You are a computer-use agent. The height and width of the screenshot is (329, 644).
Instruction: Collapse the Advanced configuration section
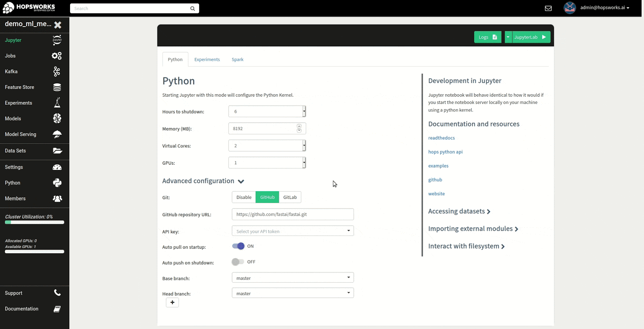click(x=241, y=181)
